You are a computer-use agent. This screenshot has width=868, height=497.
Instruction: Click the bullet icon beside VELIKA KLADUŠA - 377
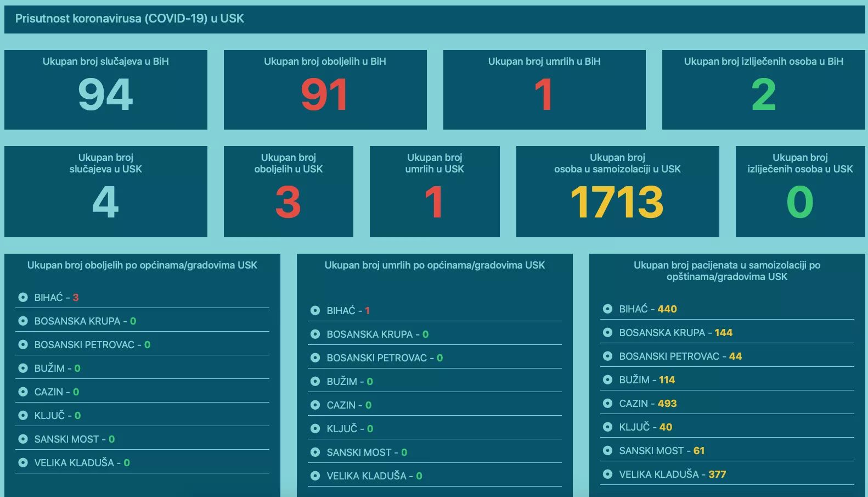pyautogui.click(x=607, y=474)
